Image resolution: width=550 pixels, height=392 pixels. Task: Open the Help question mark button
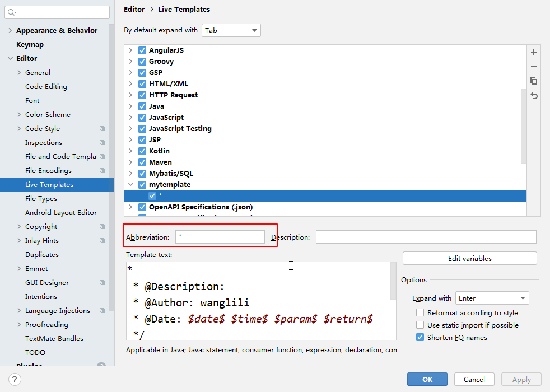(15, 379)
